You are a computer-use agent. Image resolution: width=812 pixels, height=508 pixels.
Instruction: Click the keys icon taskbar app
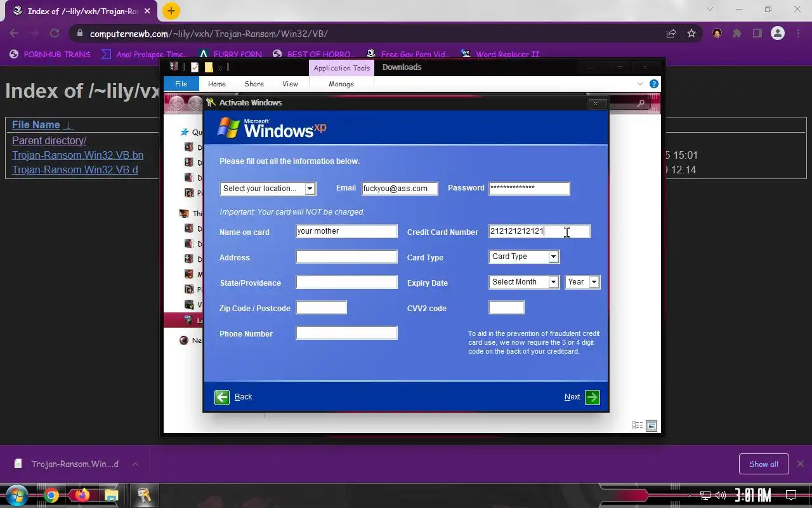[x=144, y=495]
